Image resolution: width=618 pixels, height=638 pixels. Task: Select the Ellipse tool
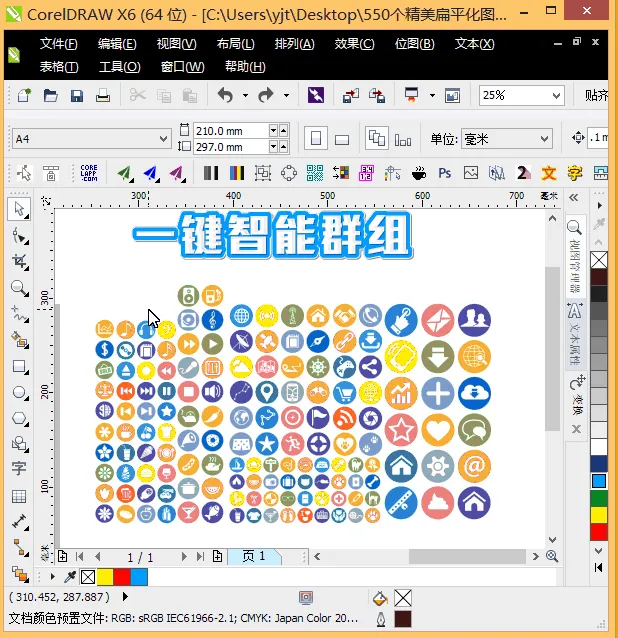click(x=19, y=392)
